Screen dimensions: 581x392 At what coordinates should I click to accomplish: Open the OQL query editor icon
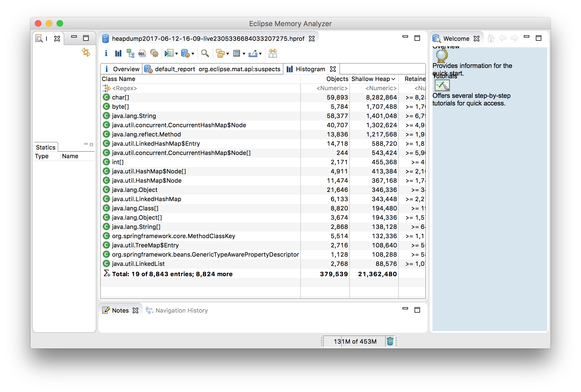click(142, 53)
